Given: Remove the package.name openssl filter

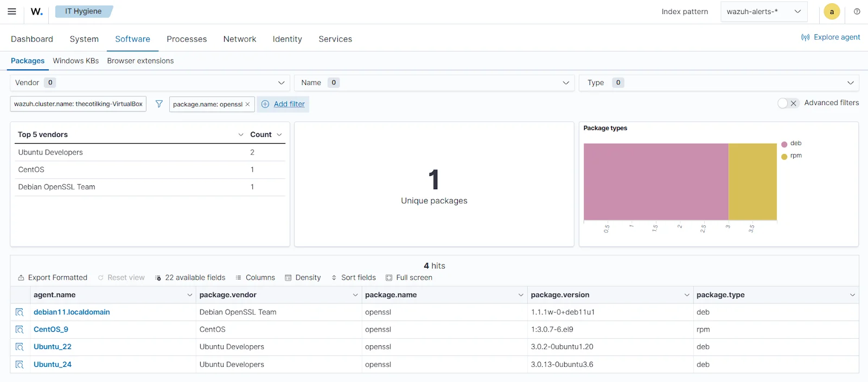Looking at the screenshot, I should point(248,104).
